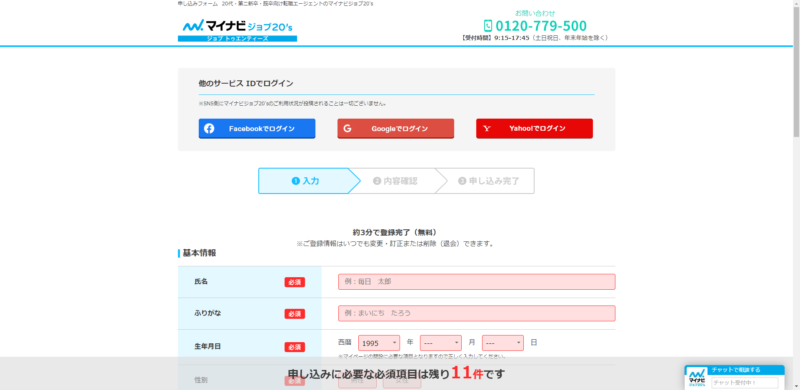Viewport: 800px width, 390px height.
Task: Click the 生年月日 row label
Action: (208, 346)
